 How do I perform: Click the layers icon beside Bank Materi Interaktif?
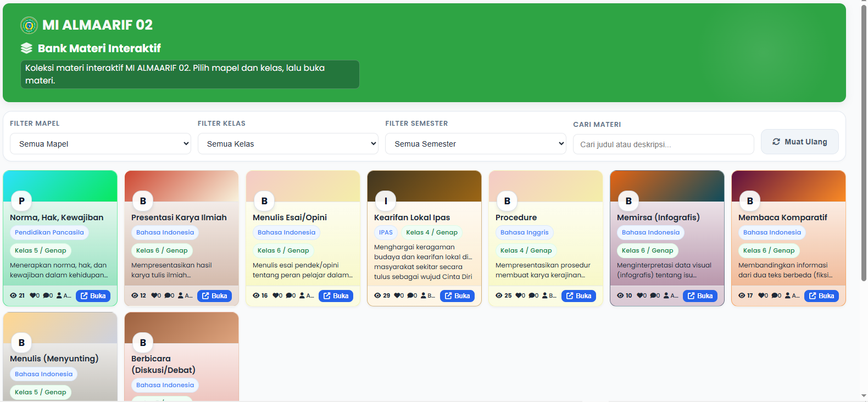pos(26,48)
